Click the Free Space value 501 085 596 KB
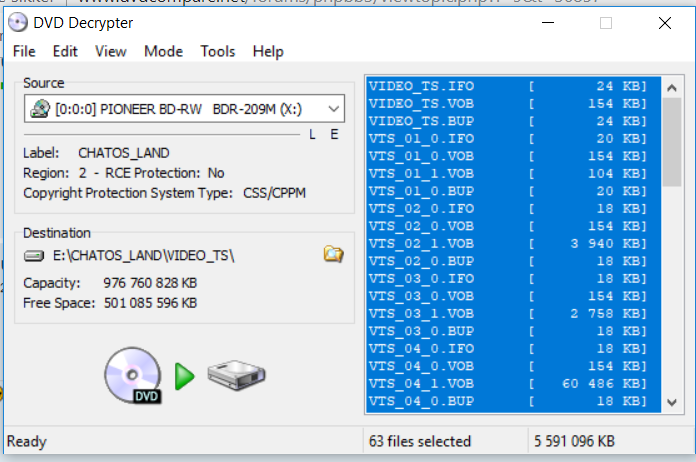This screenshot has width=696, height=462. pyautogui.click(x=150, y=303)
